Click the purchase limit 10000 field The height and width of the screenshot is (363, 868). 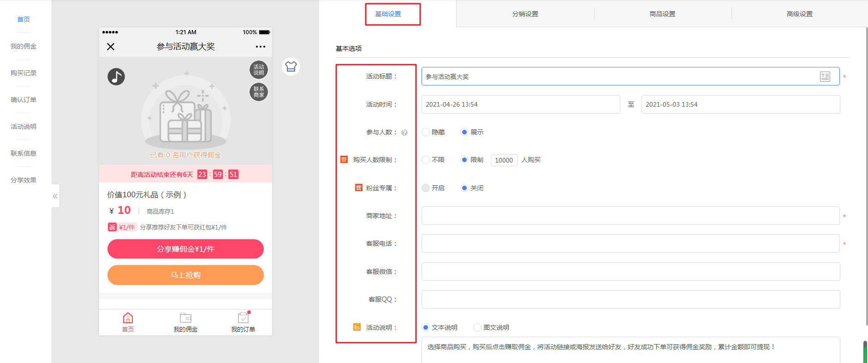tap(504, 160)
